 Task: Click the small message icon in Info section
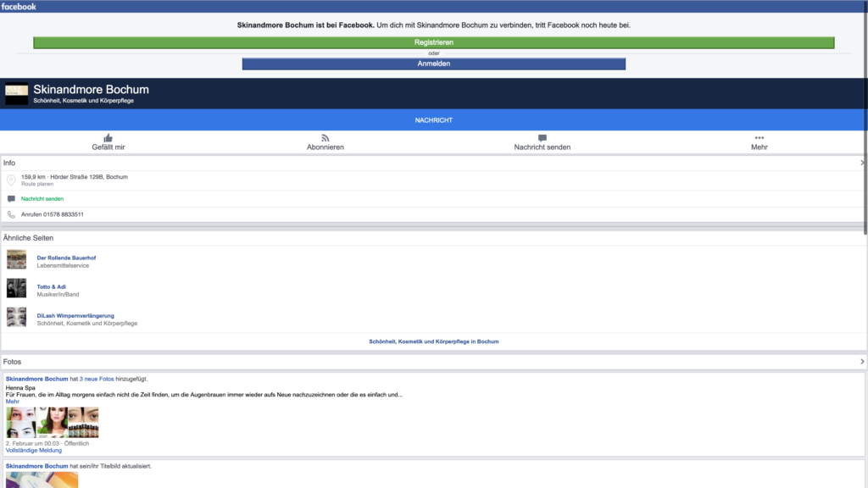tap(11, 199)
